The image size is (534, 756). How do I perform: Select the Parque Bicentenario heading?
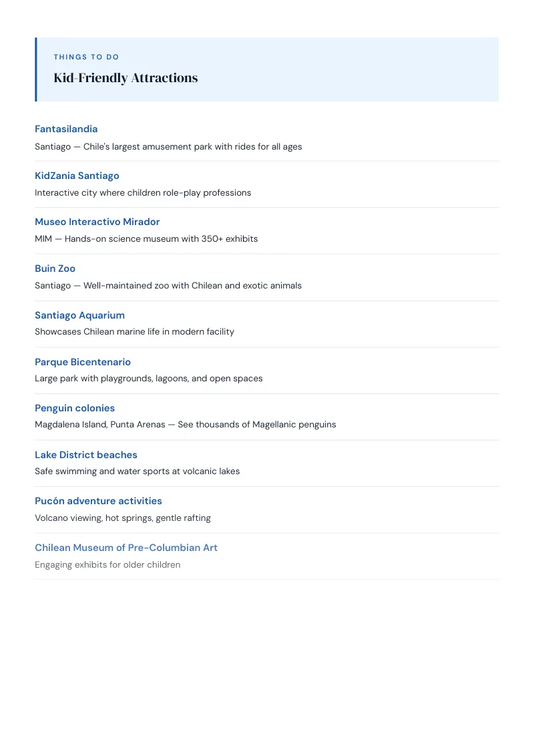[x=83, y=362]
